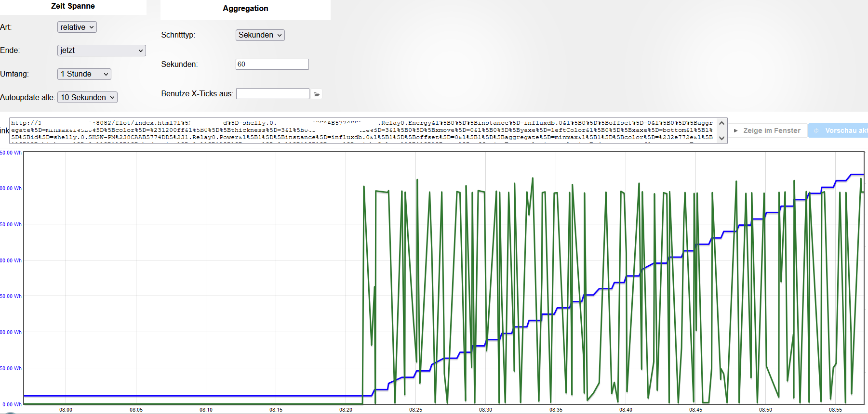Click the Vorschau aktualisieren button
This screenshot has height=414, width=868.
tap(838, 130)
